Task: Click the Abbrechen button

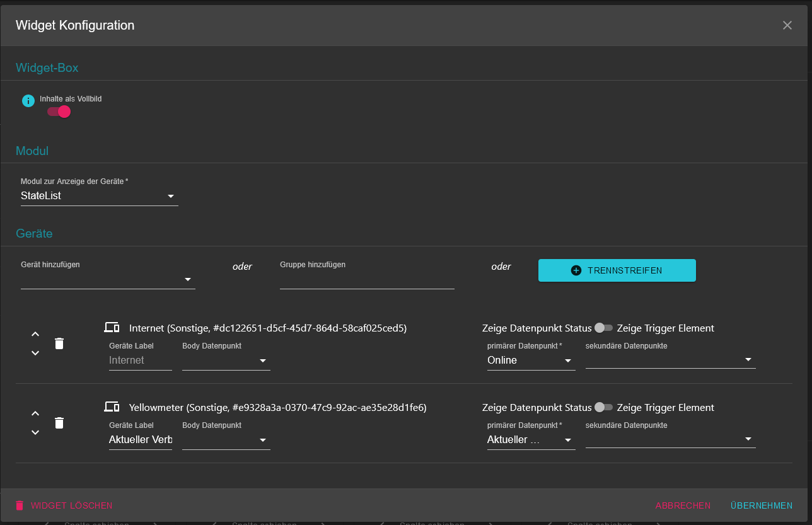Action: [683, 505]
